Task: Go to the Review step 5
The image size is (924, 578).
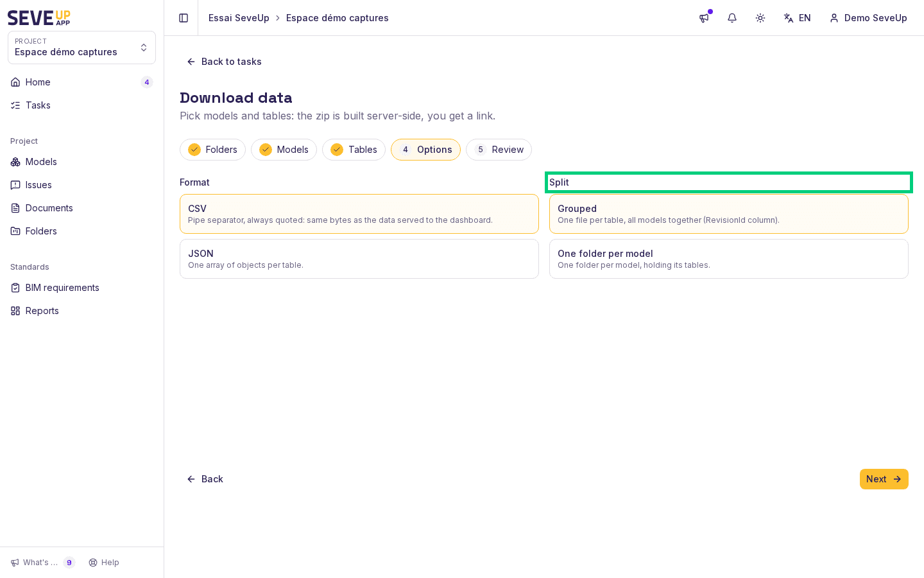Action: point(499,150)
